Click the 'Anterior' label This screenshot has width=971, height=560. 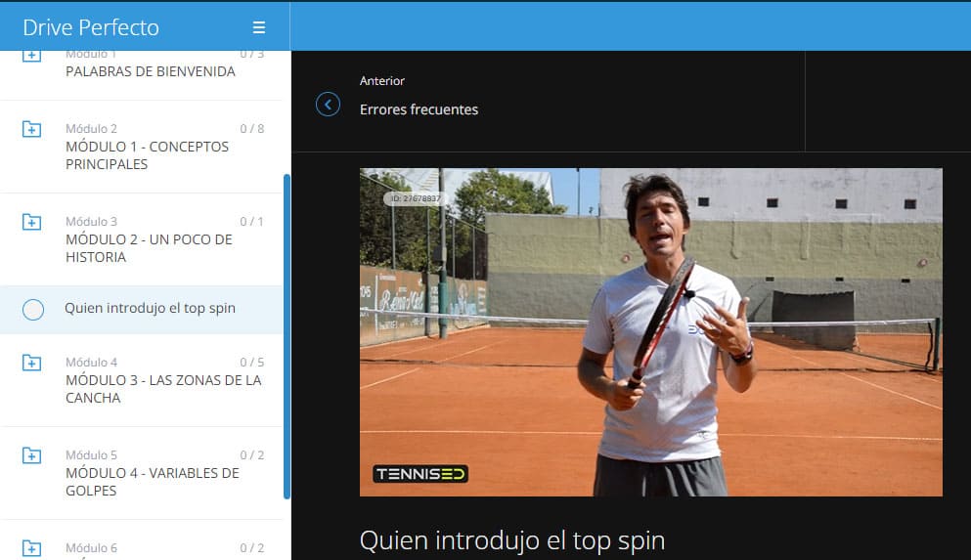(382, 80)
